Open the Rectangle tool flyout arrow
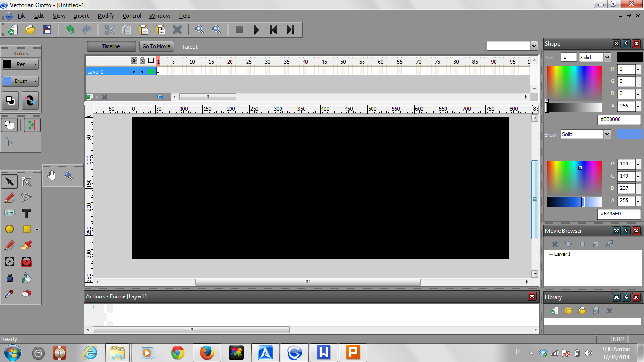The width and height of the screenshot is (644, 362). tap(37, 229)
